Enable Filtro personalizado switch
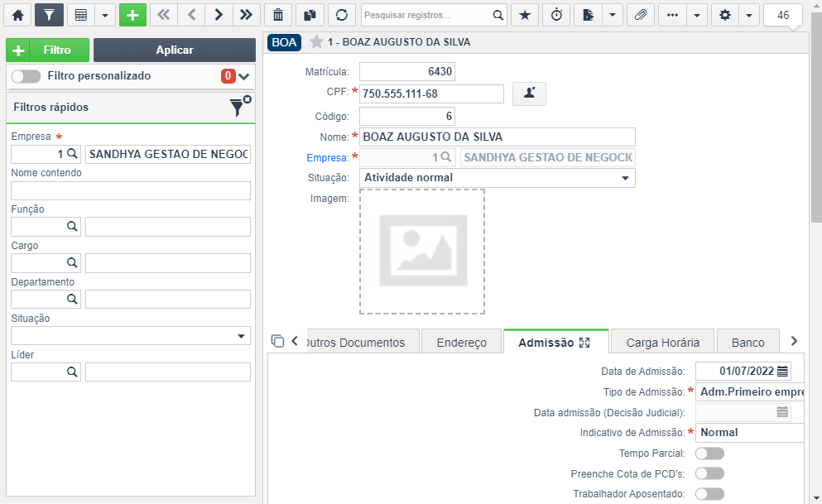The height and width of the screenshot is (504, 822). click(26, 76)
